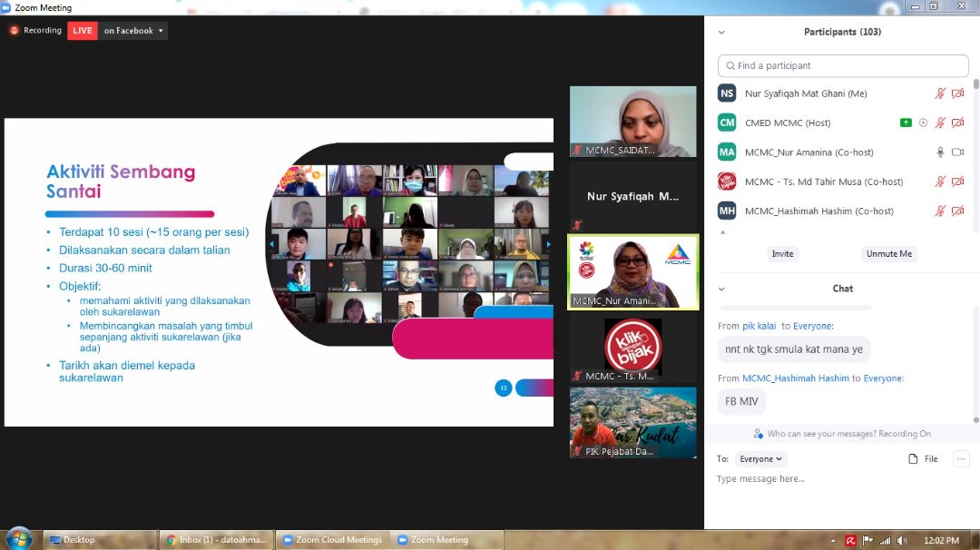Click Hashimah Hashim's muted microphone icon

[940, 211]
